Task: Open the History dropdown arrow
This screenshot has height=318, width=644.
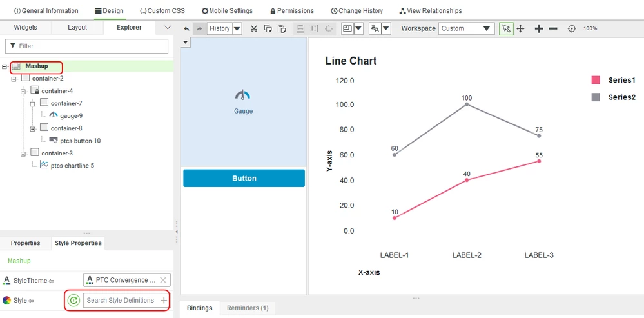Action: pos(237,29)
